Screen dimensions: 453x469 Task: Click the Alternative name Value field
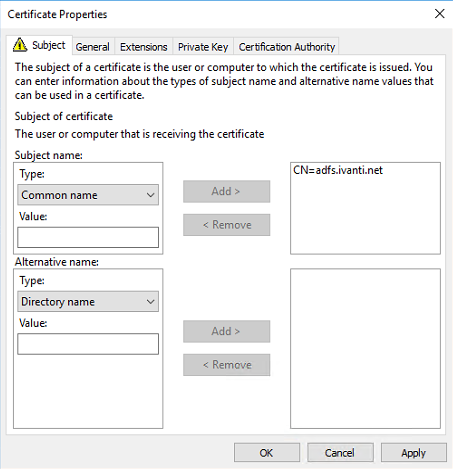tap(88, 344)
